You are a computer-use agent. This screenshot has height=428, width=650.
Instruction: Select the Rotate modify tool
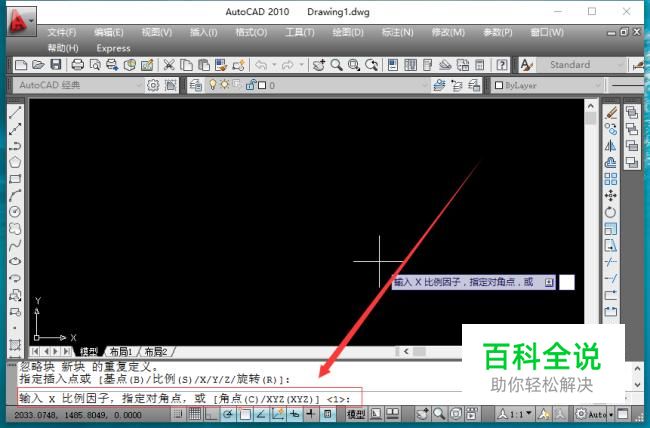(611, 212)
